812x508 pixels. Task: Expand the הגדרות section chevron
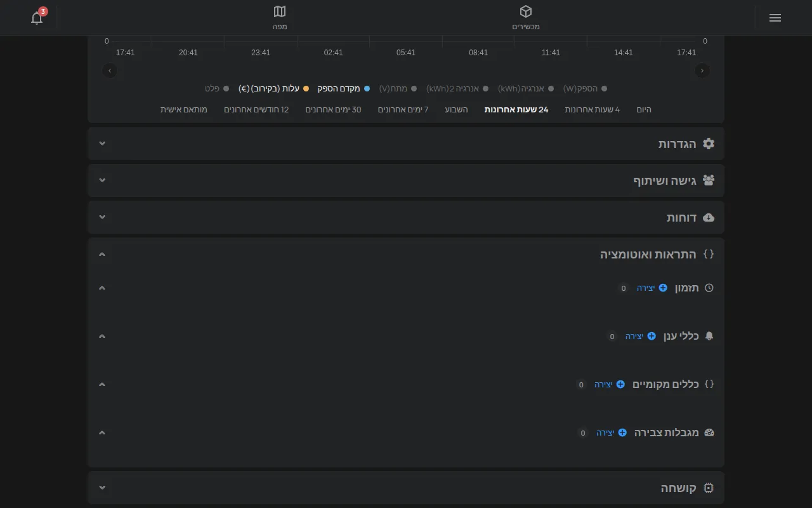(102, 144)
